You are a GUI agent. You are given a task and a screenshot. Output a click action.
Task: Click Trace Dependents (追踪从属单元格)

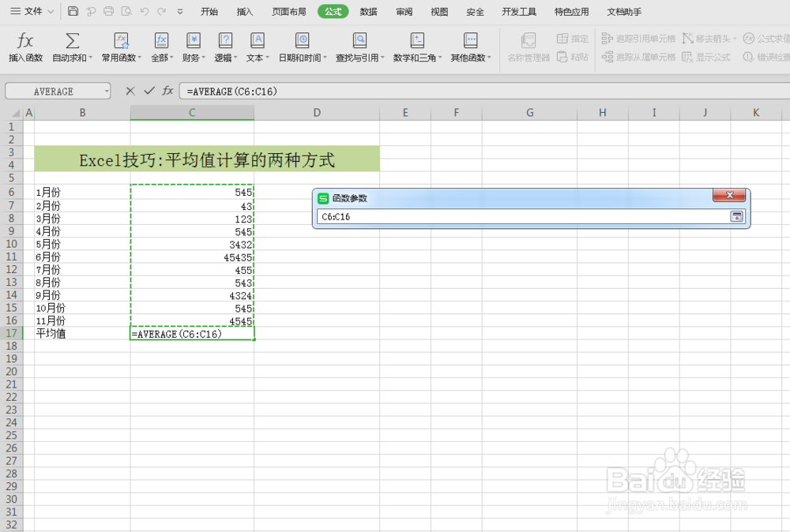(639, 58)
